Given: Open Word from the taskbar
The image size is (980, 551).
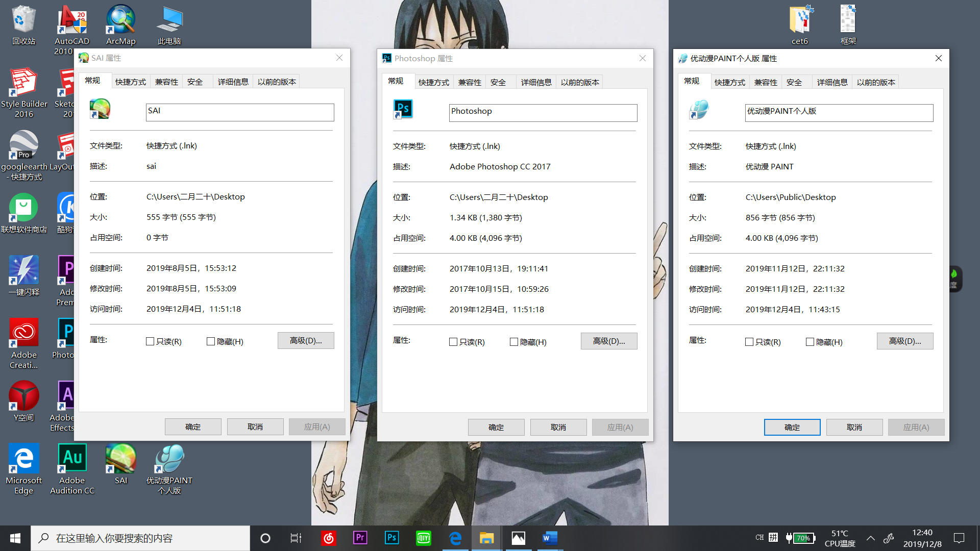Looking at the screenshot, I should (550, 538).
